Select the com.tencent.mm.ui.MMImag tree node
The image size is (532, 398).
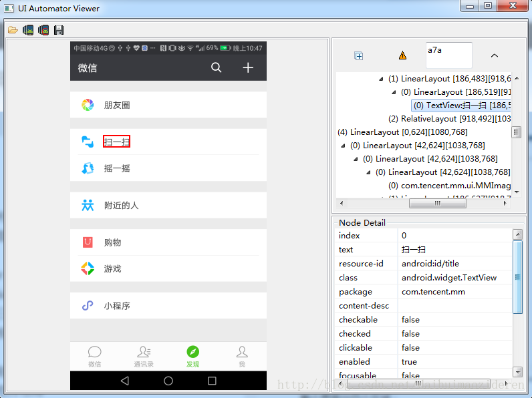pyautogui.click(x=449, y=186)
